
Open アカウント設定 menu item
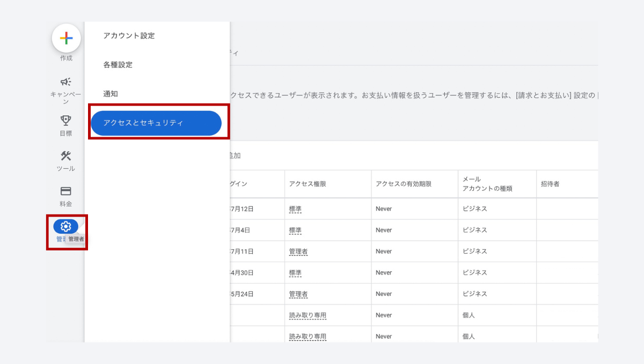[129, 36]
